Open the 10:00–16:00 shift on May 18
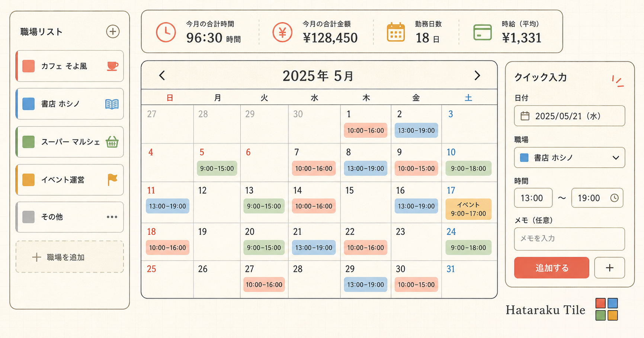Screen dimensions: 644x338 click(167, 248)
